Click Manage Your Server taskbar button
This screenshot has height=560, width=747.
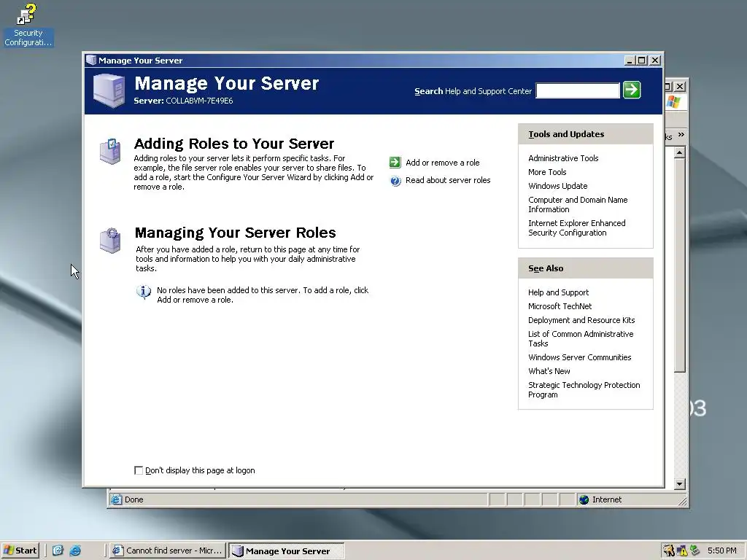[x=286, y=551]
